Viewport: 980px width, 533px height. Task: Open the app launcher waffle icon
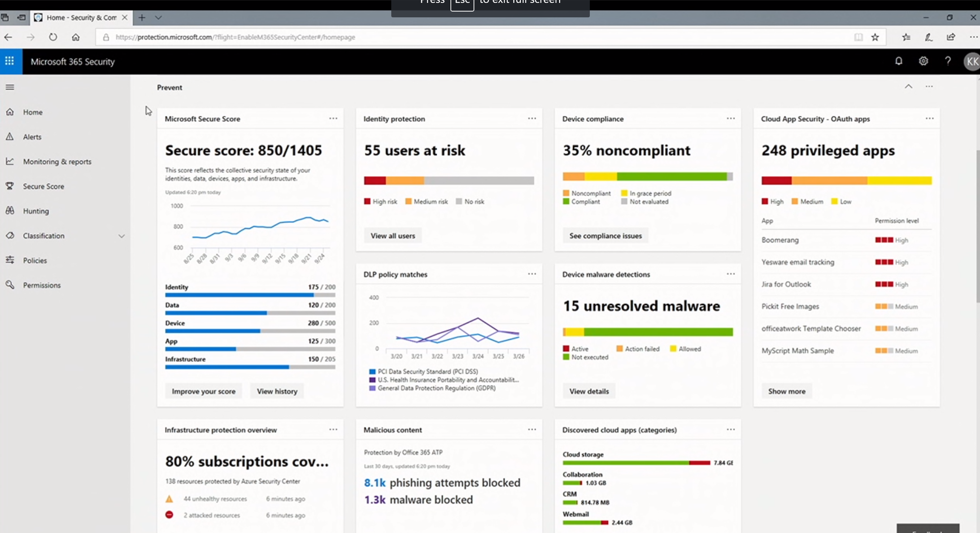pos(9,61)
